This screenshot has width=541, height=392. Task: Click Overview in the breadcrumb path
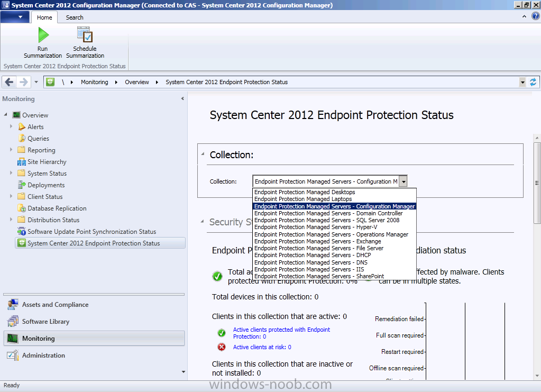[136, 82]
